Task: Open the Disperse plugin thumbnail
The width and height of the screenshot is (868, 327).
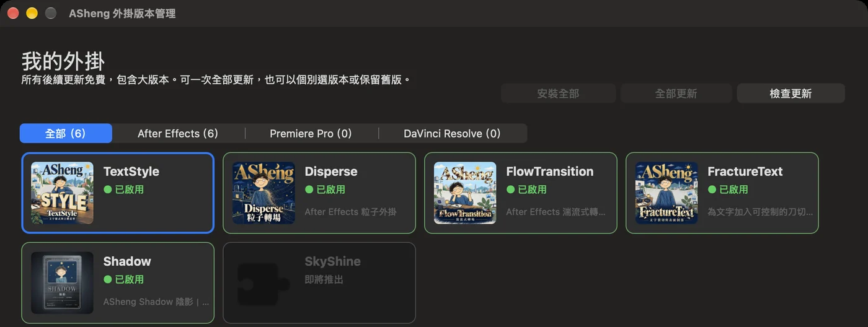Action: (x=263, y=193)
